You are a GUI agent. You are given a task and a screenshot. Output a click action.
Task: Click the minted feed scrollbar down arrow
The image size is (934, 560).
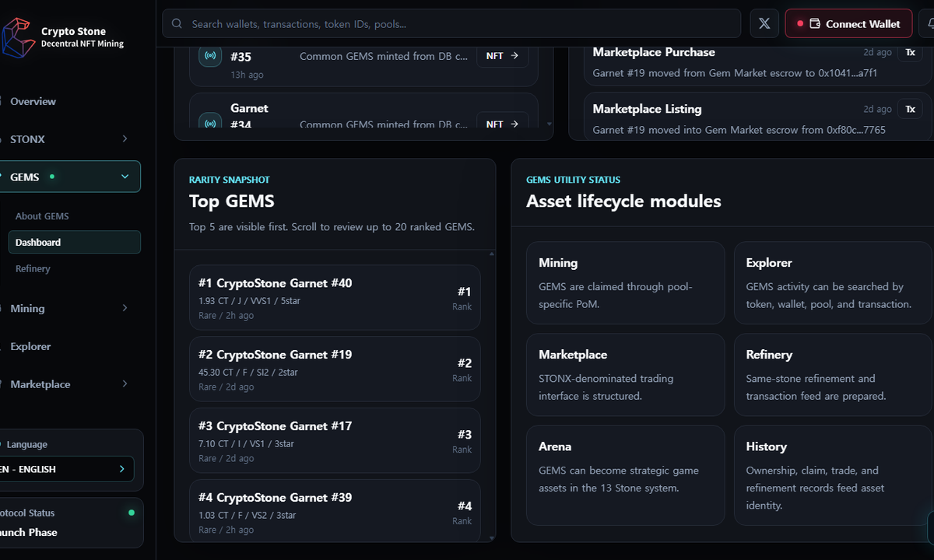coord(549,124)
